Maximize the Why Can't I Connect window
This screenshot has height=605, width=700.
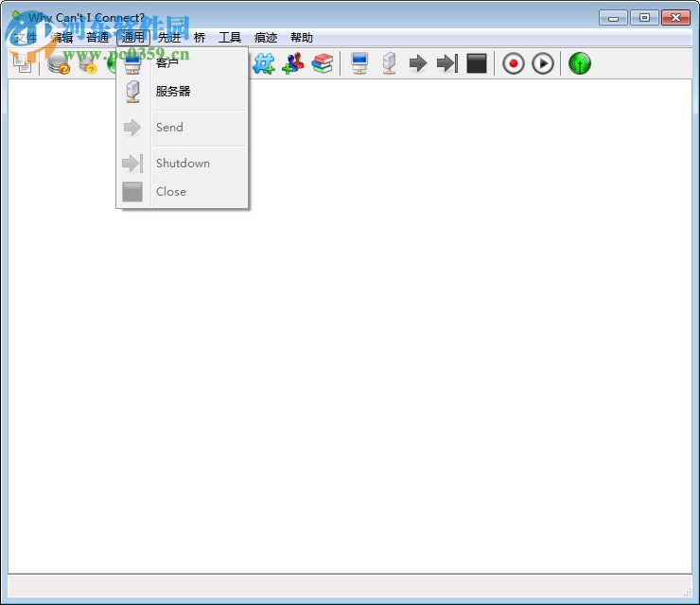point(644,18)
